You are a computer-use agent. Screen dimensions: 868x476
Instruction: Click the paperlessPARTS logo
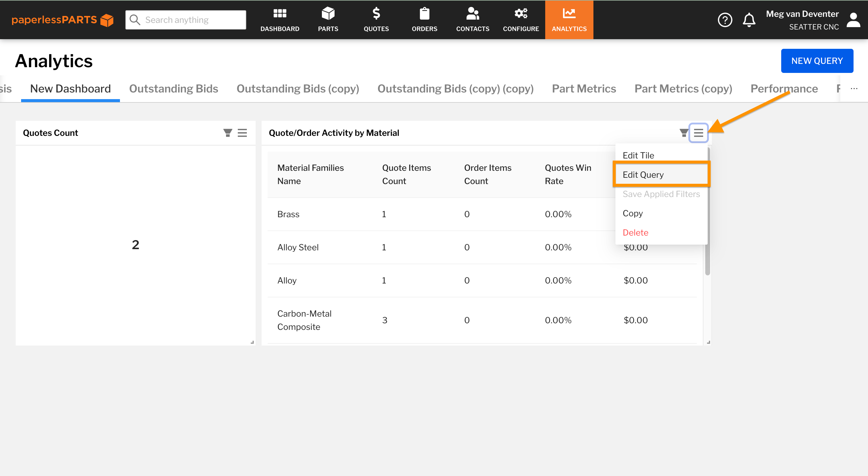click(x=63, y=20)
